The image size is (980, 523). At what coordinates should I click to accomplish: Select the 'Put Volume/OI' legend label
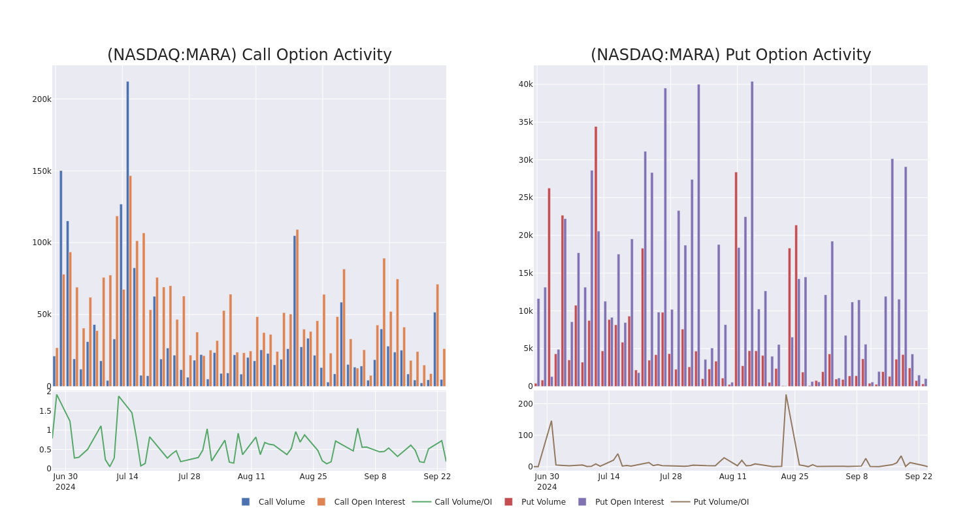(721, 502)
